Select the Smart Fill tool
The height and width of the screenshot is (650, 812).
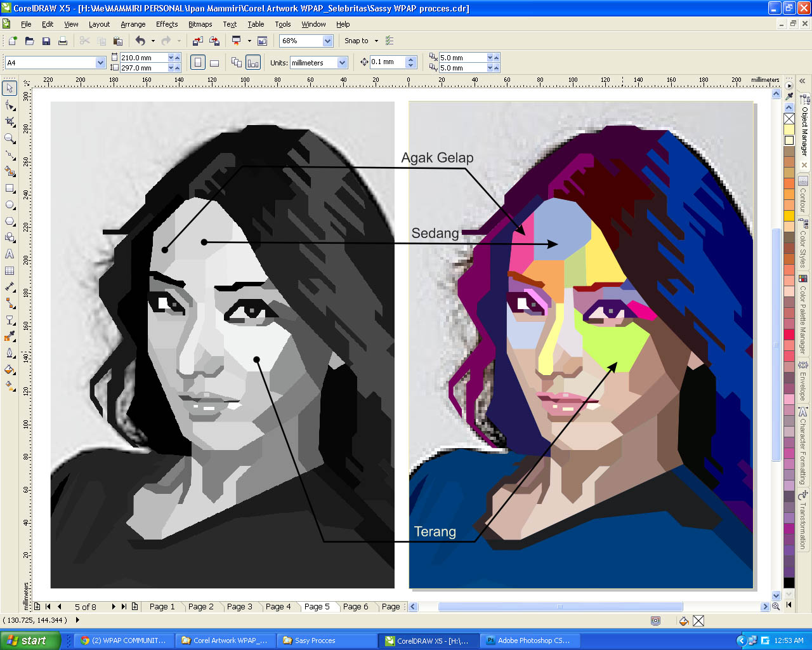coord(10,171)
